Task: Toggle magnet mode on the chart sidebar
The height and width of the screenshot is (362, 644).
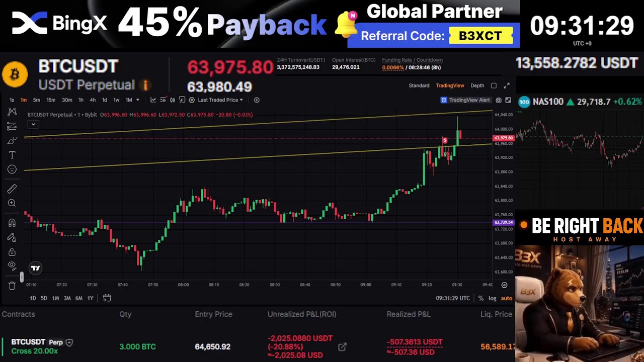Action: coord(12,223)
